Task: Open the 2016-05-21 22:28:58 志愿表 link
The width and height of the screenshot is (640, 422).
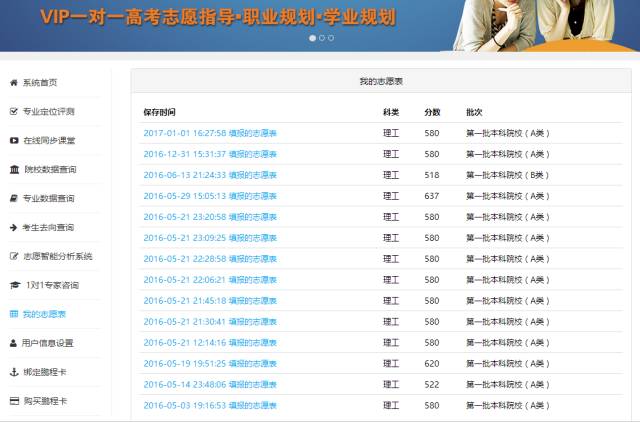Action: 210,259
